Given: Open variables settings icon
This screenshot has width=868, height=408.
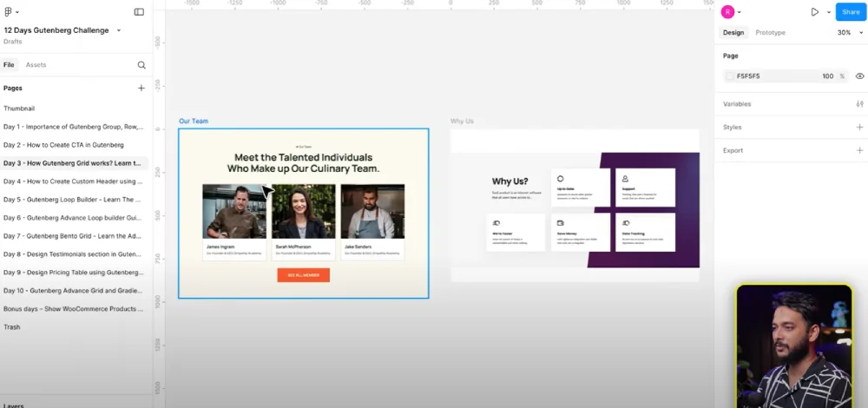Looking at the screenshot, I should pyautogui.click(x=859, y=104).
